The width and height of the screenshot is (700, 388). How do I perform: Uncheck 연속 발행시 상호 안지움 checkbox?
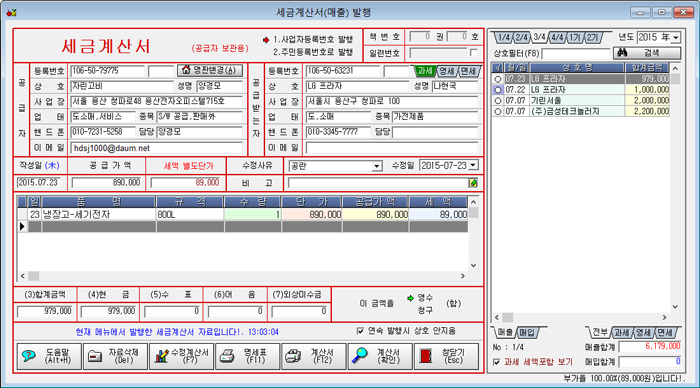click(360, 331)
